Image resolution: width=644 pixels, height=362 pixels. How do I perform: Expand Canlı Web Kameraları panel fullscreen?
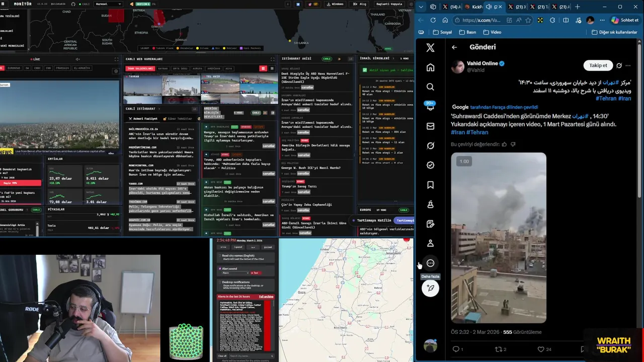(x=273, y=59)
